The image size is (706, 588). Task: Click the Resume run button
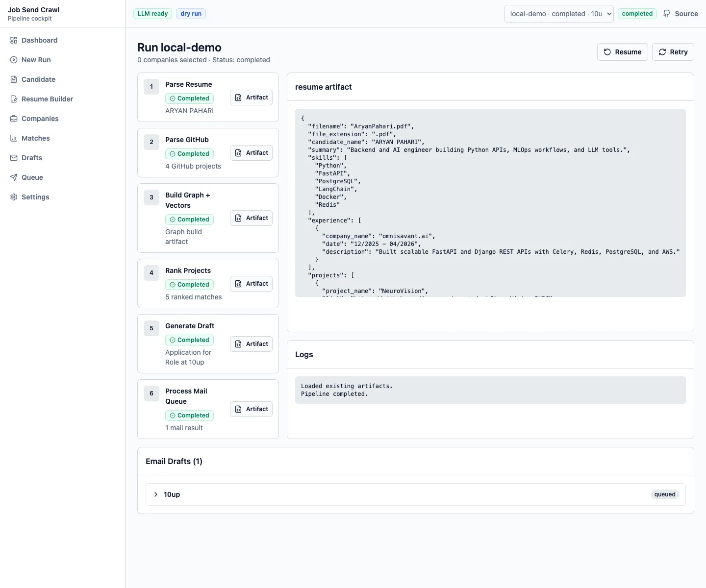[623, 52]
